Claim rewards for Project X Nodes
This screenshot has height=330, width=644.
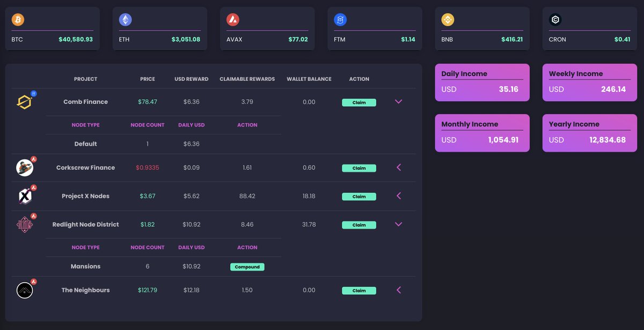pyautogui.click(x=359, y=197)
